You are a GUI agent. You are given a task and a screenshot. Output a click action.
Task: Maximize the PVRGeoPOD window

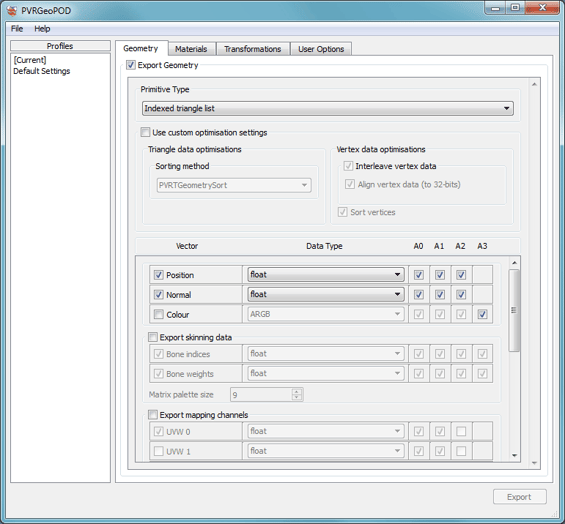tap(515, 8)
